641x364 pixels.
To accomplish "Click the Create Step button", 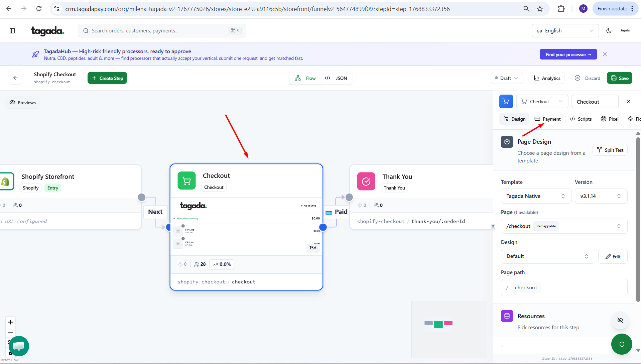I will (107, 78).
